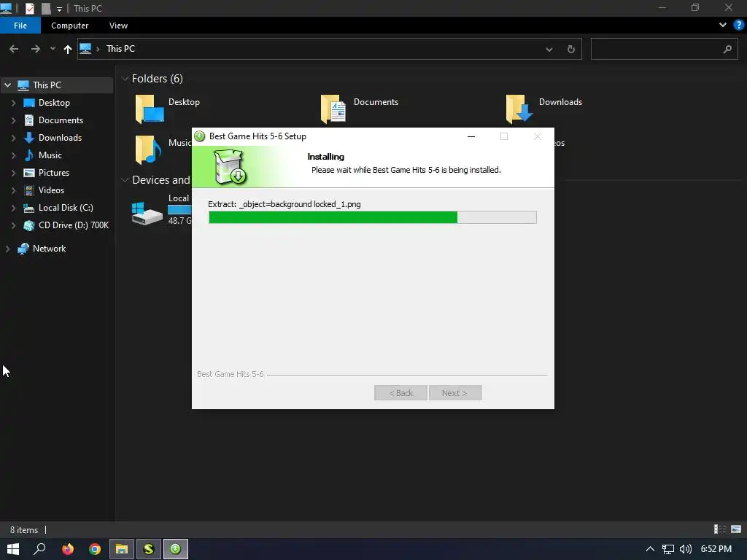The width and height of the screenshot is (747, 560).
Task: Open the Computer ribbon tab
Action: tap(69, 26)
